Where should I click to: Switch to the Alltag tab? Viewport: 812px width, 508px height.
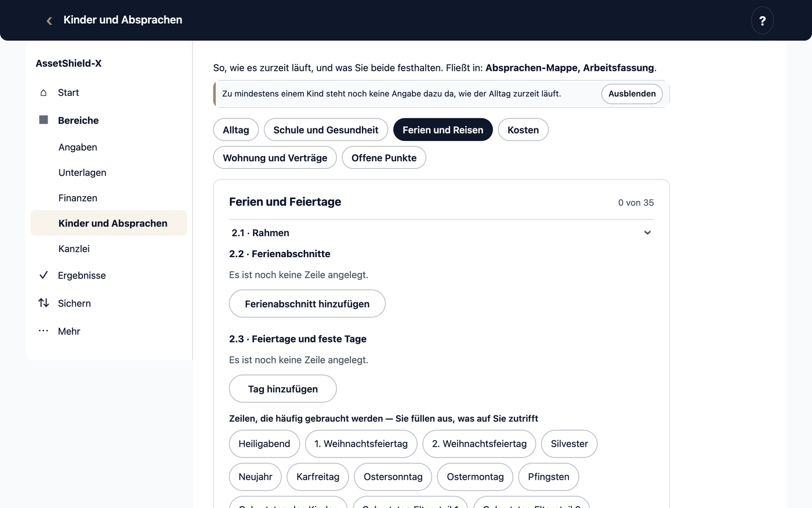(x=236, y=130)
